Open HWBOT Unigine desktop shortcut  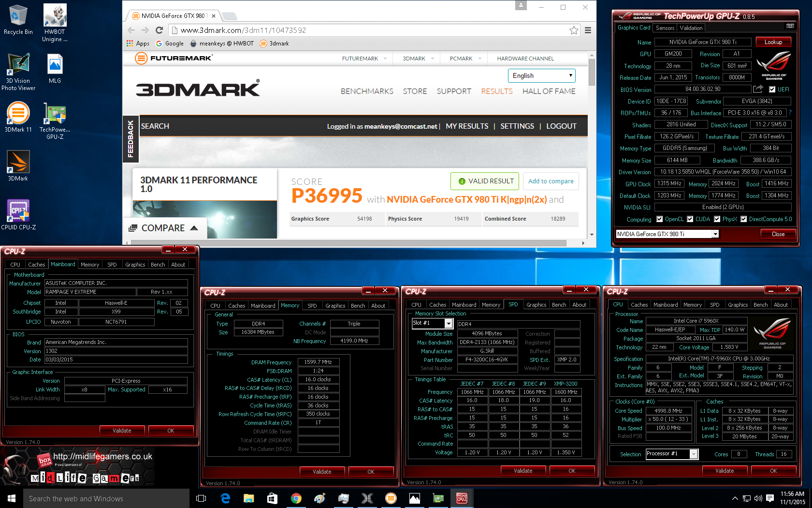[x=55, y=23]
